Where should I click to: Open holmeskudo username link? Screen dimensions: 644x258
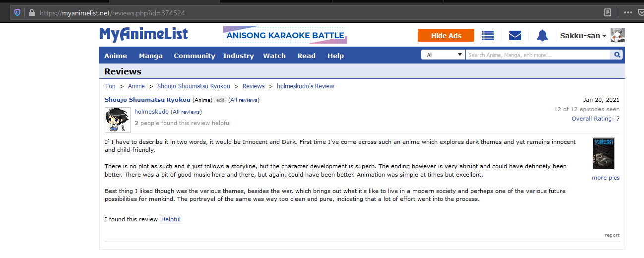click(x=151, y=112)
